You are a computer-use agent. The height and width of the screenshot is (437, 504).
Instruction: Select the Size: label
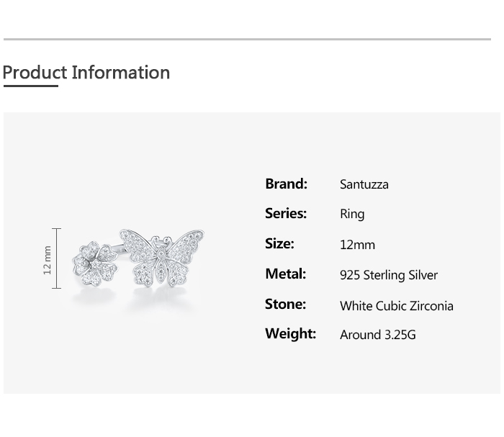click(279, 244)
